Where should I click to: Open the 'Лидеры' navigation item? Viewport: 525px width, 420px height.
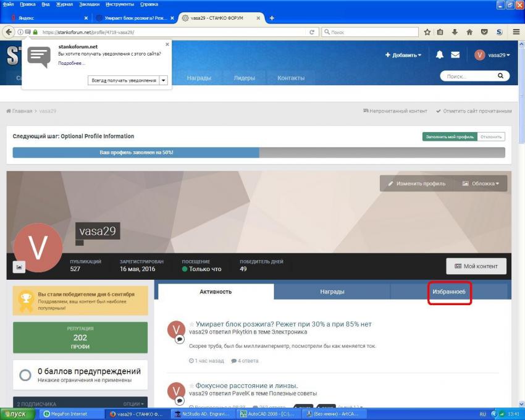pos(244,78)
